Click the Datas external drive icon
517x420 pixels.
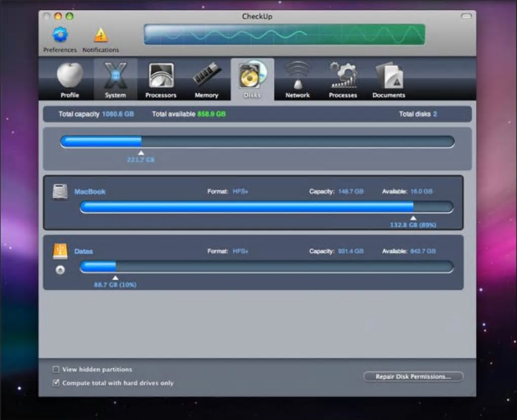tap(60, 251)
